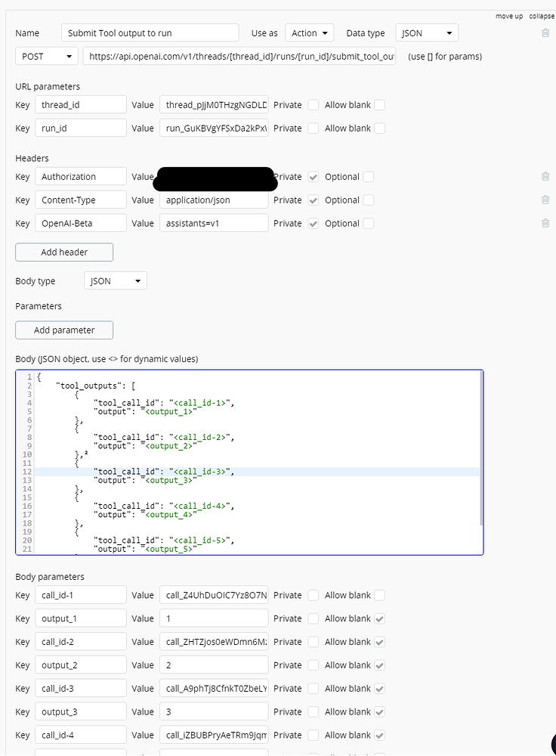Enable Optional for Authorization header
This screenshot has height=756, width=556.
[368, 176]
